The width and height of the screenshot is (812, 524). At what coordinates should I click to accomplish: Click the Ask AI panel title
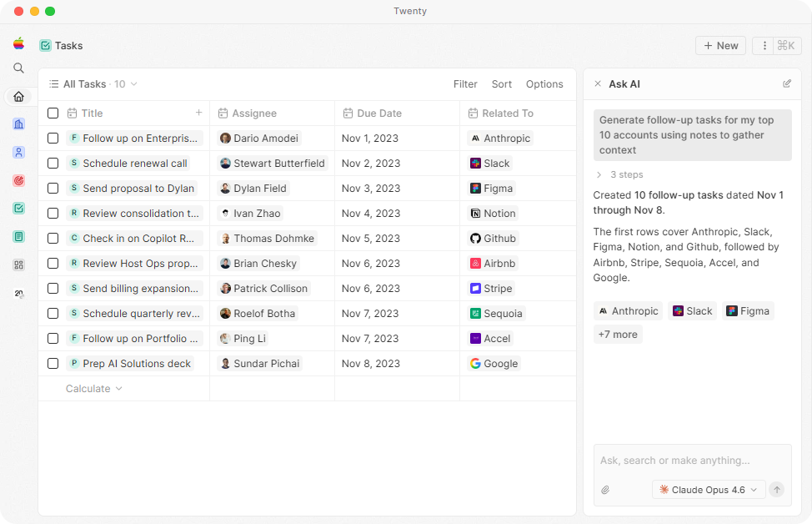[x=624, y=84]
